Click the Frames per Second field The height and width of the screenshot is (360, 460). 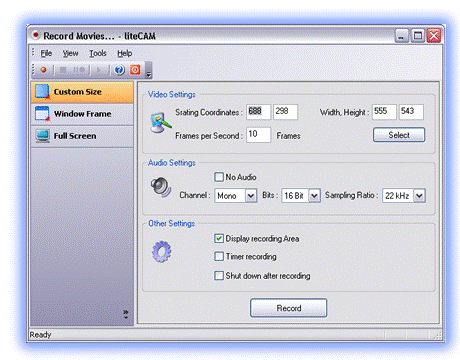[x=258, y=135]
